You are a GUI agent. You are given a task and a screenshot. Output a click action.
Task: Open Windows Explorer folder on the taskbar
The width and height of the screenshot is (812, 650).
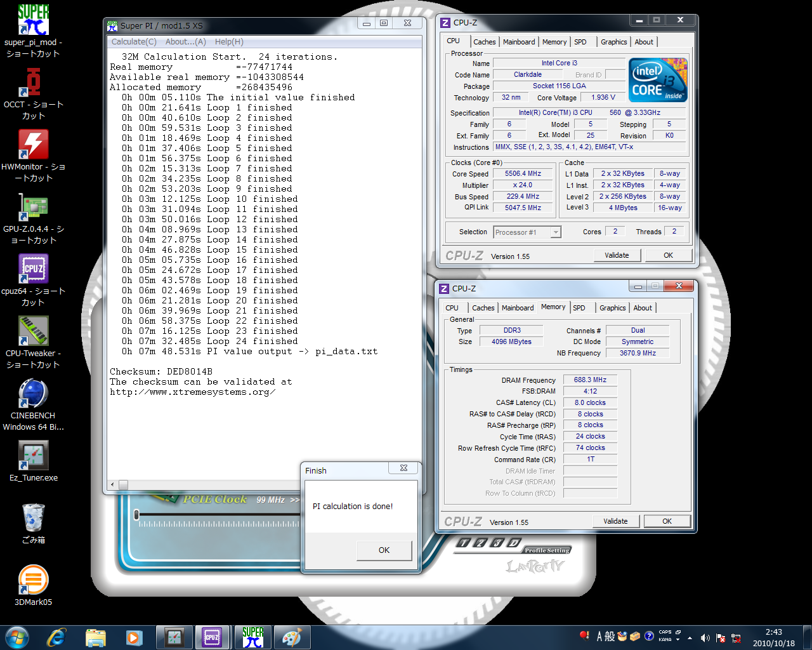[x=95, y=637]
